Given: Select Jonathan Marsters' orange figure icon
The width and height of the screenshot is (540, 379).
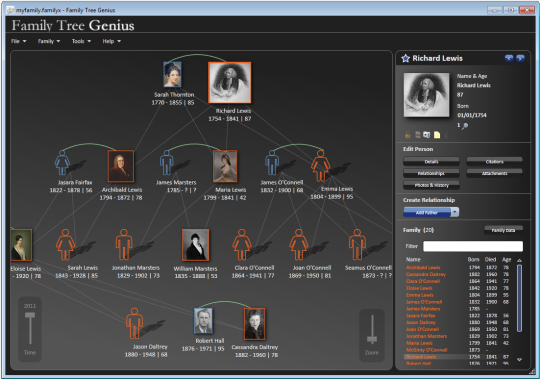Looking at the screenshot, I should click(124, 245).
